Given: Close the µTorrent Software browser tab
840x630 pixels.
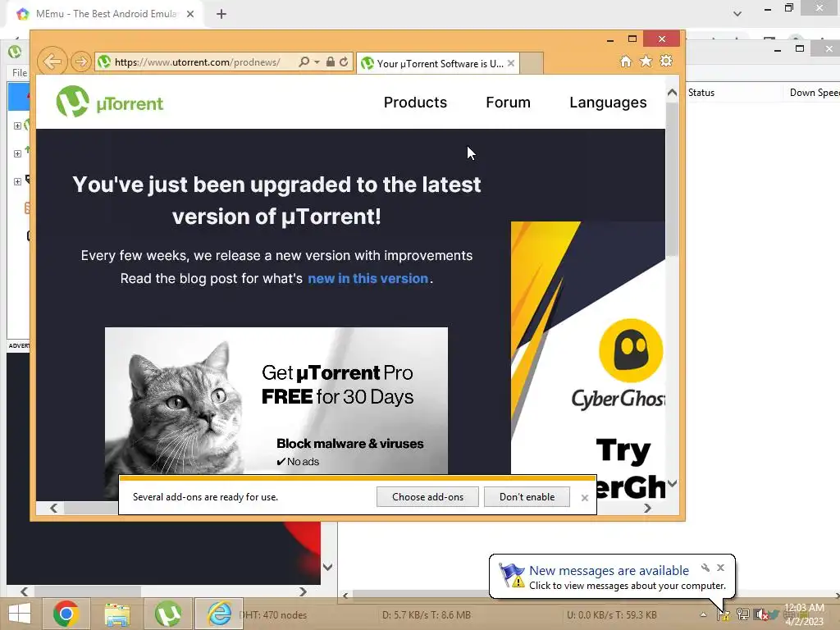Looking at the screenshot, I should pos(511,63).
